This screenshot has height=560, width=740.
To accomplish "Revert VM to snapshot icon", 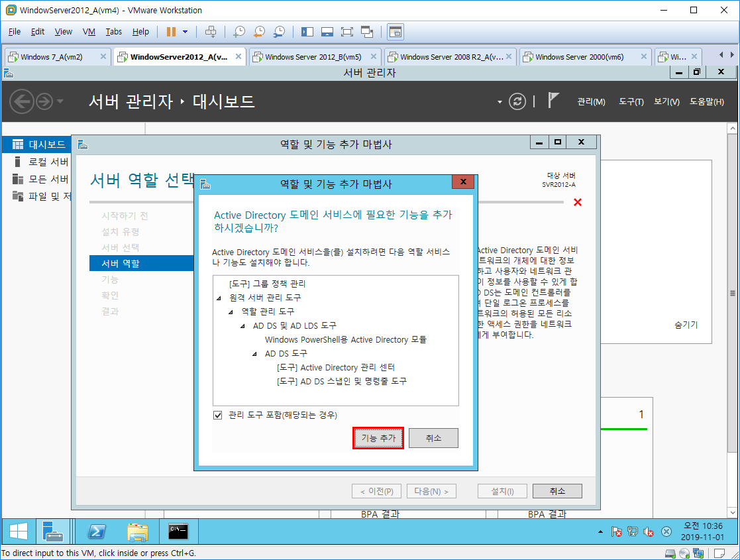I will (259, 32).
